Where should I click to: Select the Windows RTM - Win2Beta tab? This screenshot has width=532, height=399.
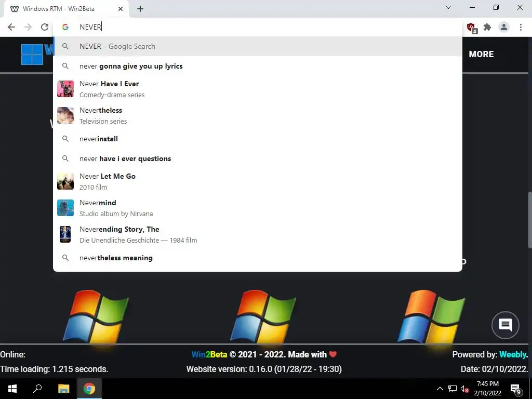66,9
